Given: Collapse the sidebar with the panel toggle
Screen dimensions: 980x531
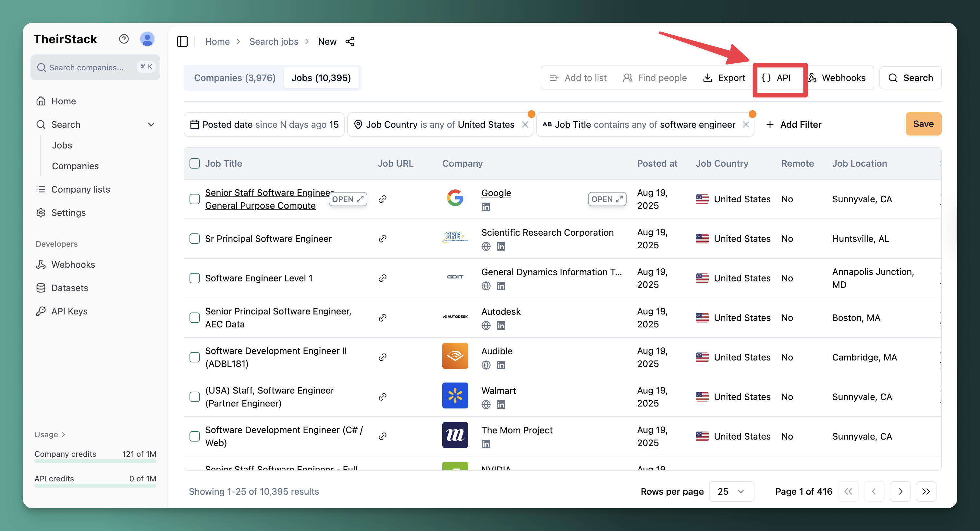Looking at the screenshot, I should click(182, 41).
